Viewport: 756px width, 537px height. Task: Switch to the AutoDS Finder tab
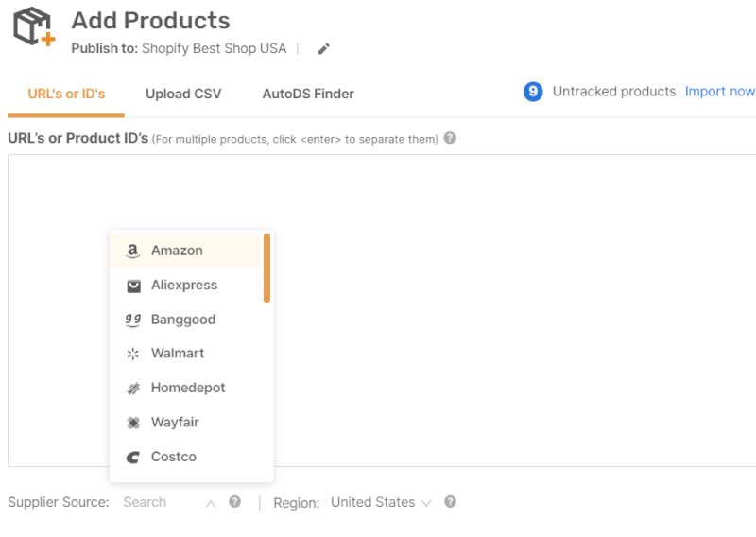tap(308, 94)
